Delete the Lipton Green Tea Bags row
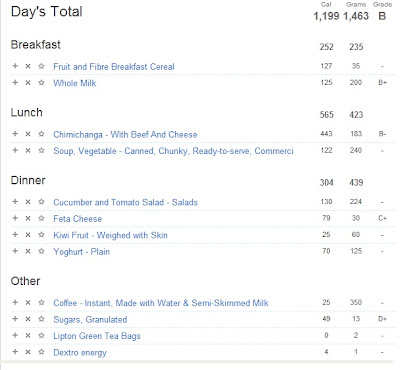 pyautogui.click(x=28, y=335)
